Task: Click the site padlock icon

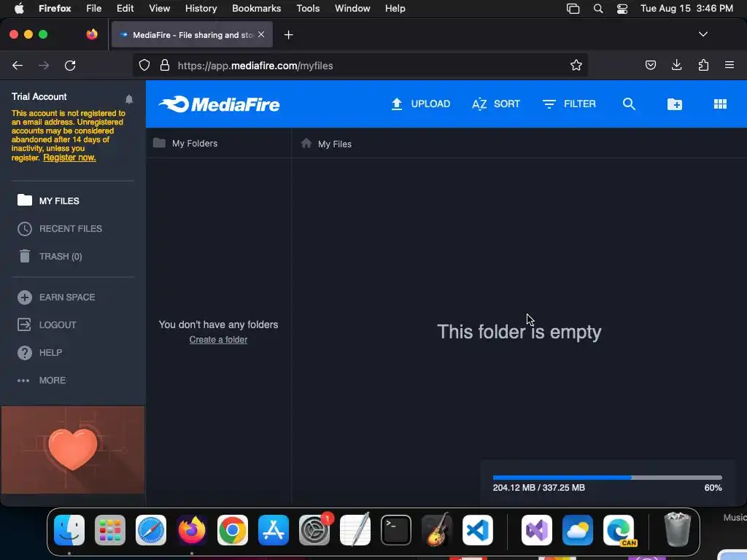Action: 165,65
